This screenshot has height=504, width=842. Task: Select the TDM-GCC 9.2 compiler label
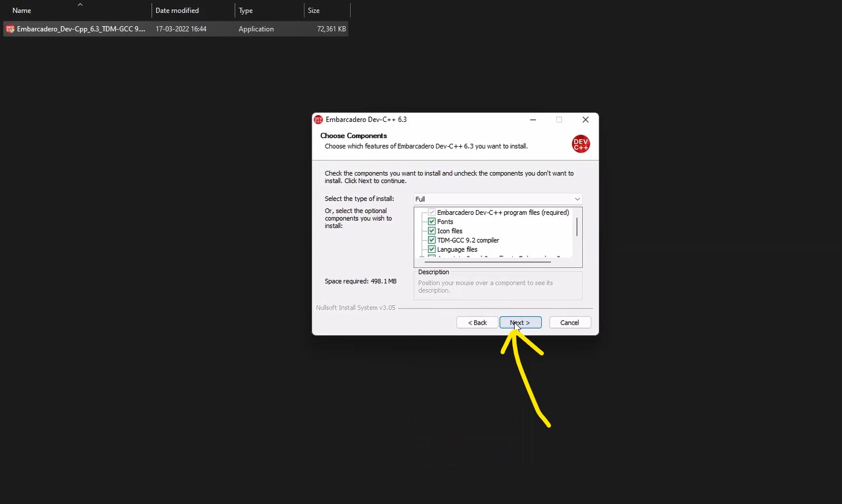[468, 240]
